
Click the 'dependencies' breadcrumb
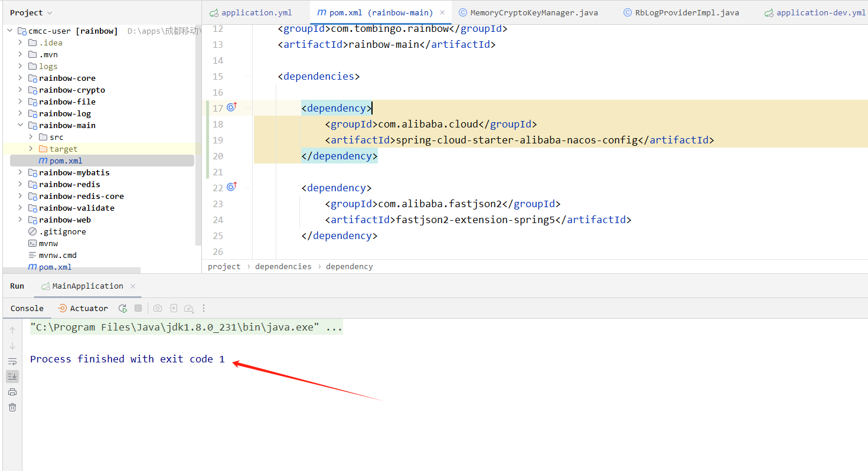[x=283, y=266]
